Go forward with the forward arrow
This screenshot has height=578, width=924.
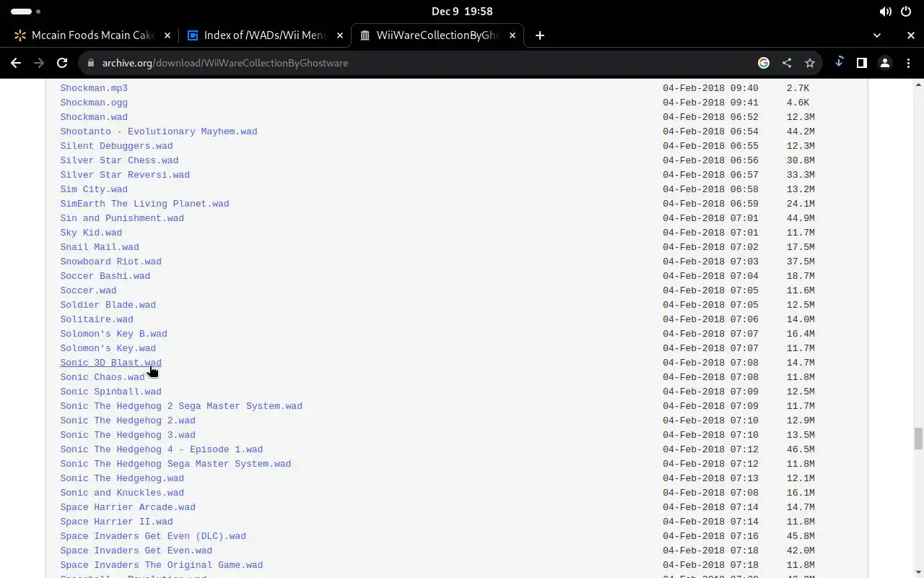tap(39, 63)
